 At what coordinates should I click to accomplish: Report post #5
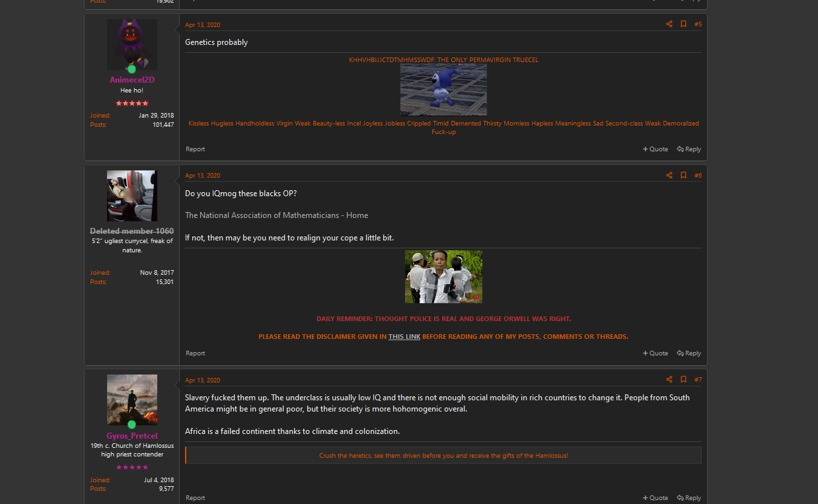195,149
